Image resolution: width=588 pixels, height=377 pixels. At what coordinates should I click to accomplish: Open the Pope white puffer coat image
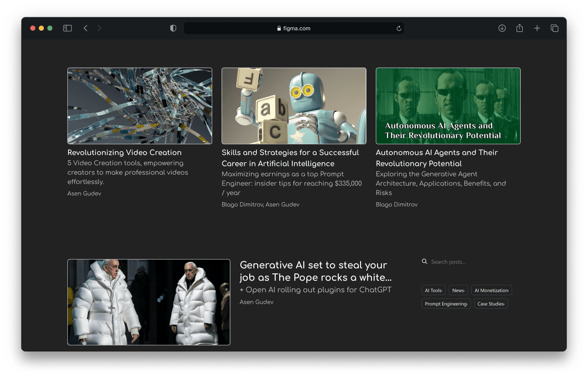(149, 302)
